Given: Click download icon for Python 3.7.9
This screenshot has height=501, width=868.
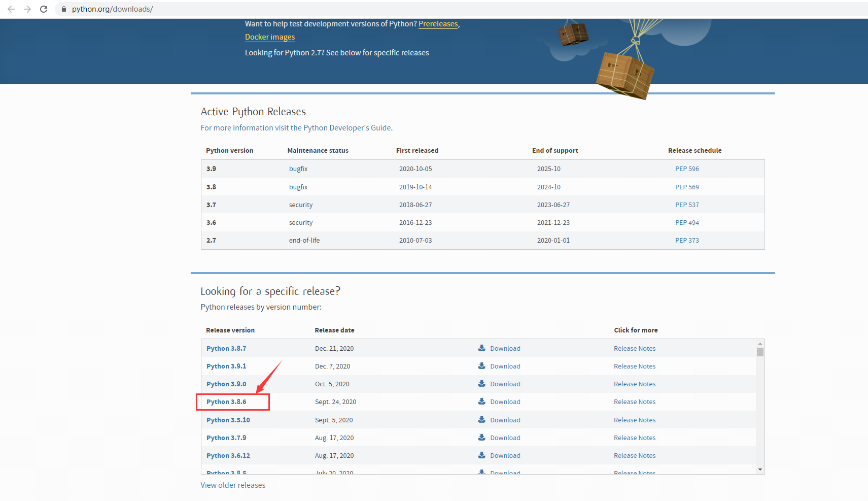Looking at the screenshot, I should [x=482, y=438].
